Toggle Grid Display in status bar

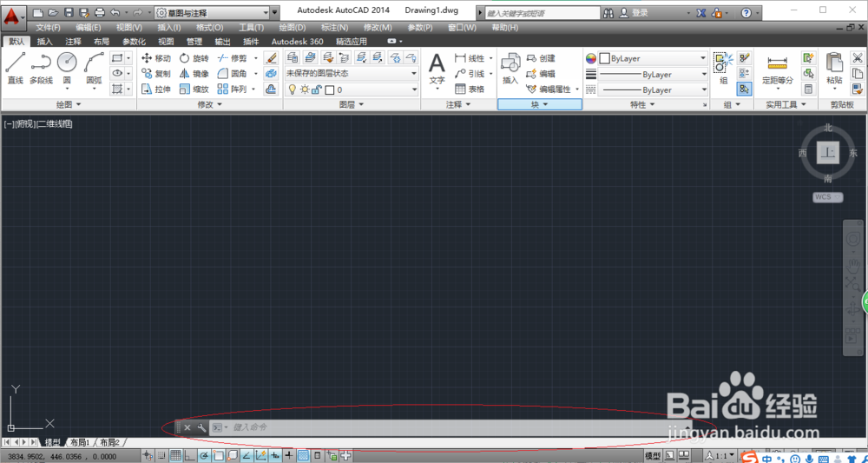tap(176, 456)
